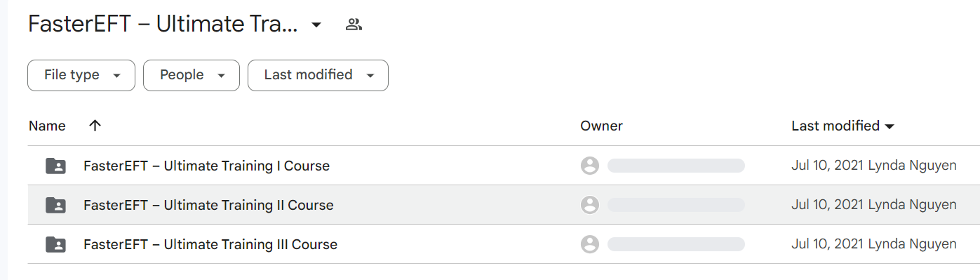Image resolution: width=980 pixels, height=280 pixels.
Task: Click the Jul 10, 2021 date on Training III row
Action: pos(828,244)
